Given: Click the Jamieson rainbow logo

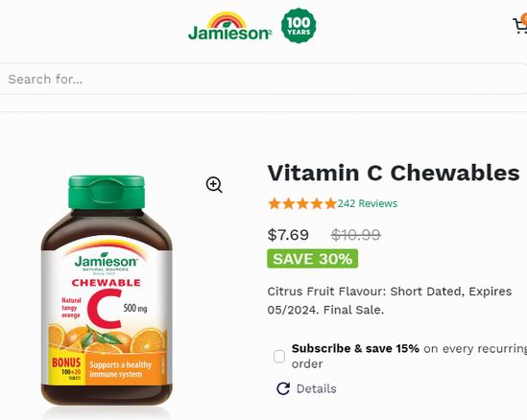Looking at the screenshot, I should pyautogui.click(x=229, y=26).
